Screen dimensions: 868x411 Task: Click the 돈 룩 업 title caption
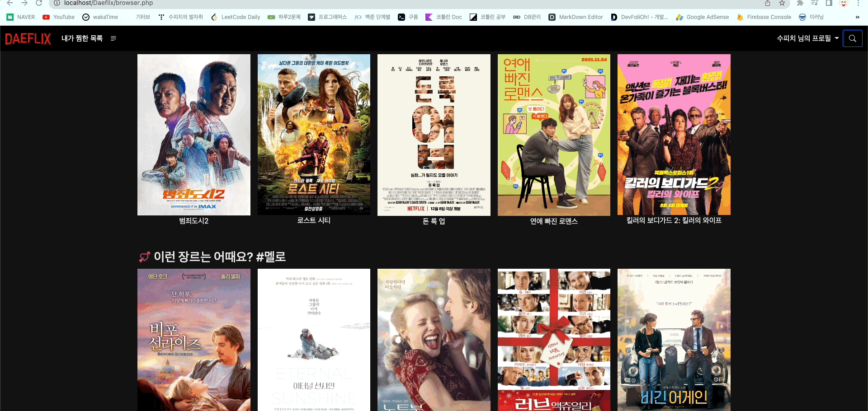click(434, 221)
